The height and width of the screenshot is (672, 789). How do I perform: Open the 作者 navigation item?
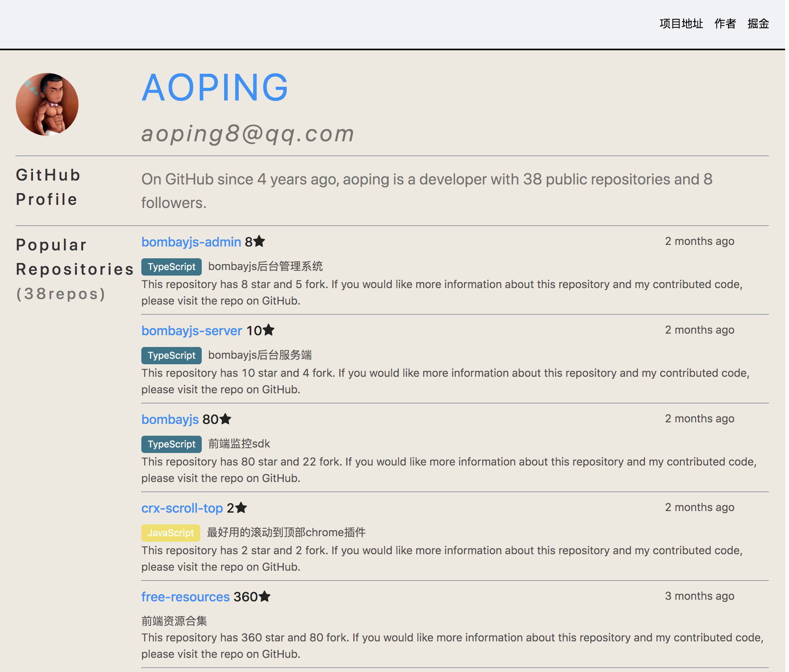(725, 24)
